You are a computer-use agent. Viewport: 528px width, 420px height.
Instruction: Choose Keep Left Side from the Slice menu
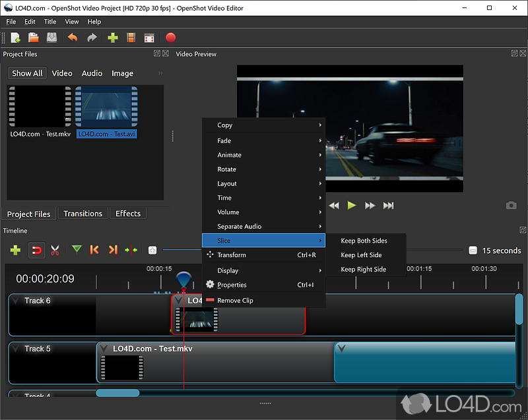click(365, 255)
